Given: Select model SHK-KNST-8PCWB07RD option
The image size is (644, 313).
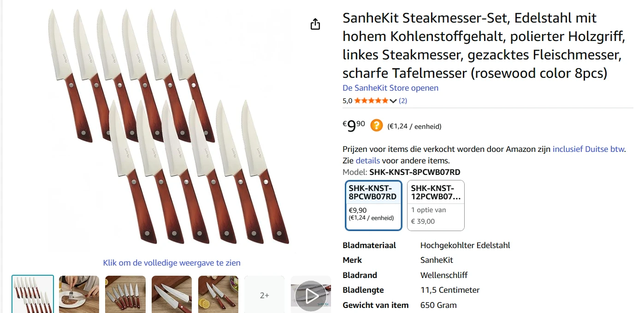Looking at the screenshot, I should click(373, 205).
